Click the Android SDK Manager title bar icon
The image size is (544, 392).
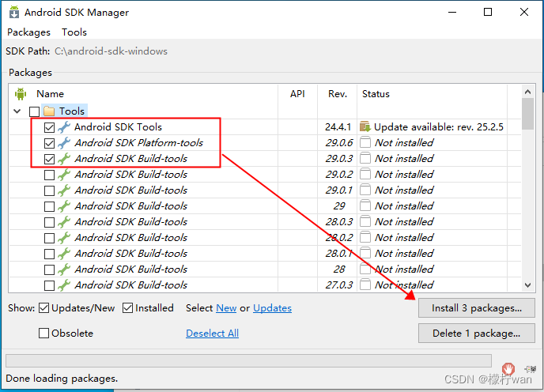(13, 13)
